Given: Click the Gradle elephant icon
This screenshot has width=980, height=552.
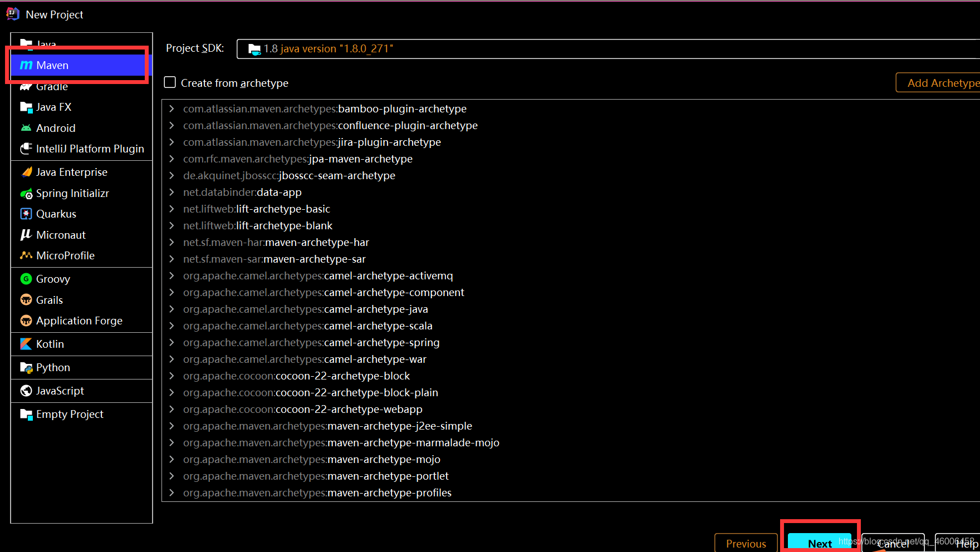Looking at the screenshot, I should click(26, 86).
